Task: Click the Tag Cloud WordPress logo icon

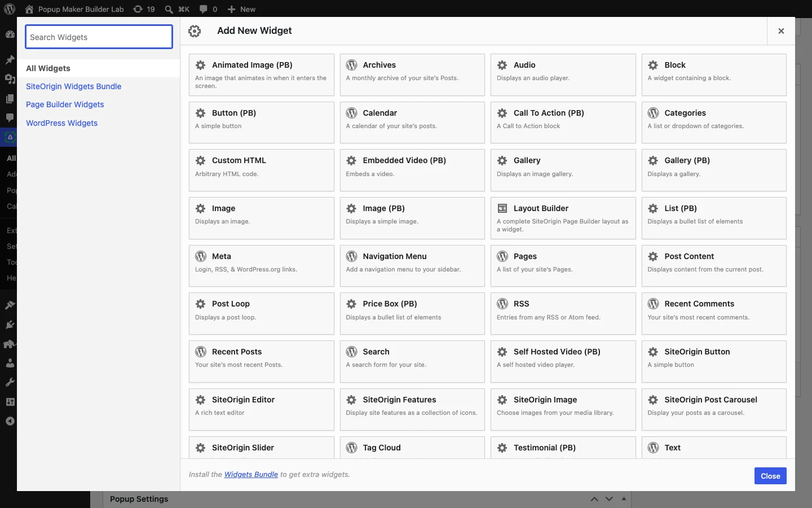Action: pos(351,448)
